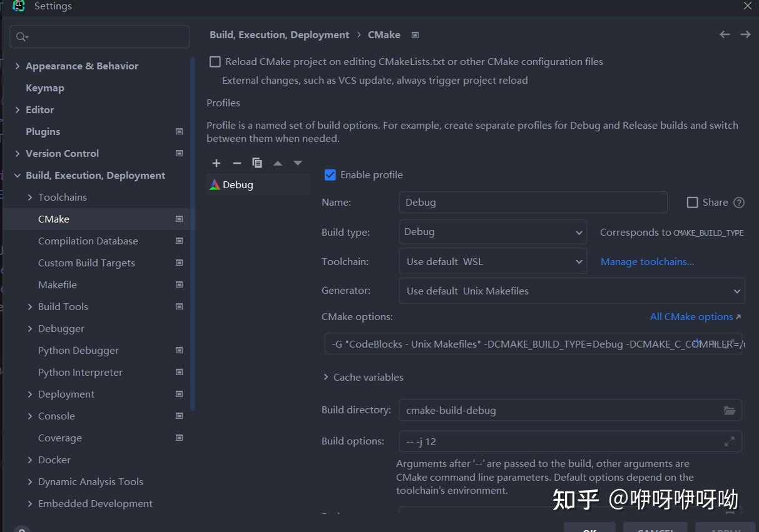Move profile down with down-arrow icon
Screen dimensions: 759x532
coord(298,163)
